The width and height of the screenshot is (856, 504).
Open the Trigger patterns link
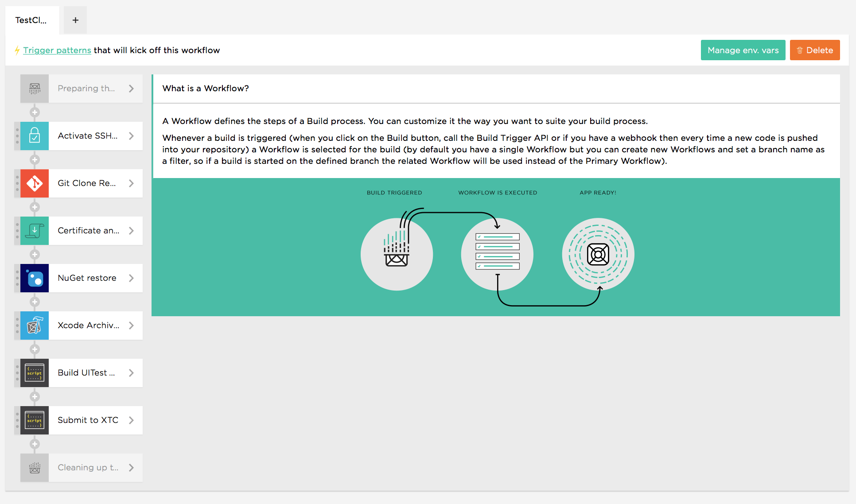(57, 50)
